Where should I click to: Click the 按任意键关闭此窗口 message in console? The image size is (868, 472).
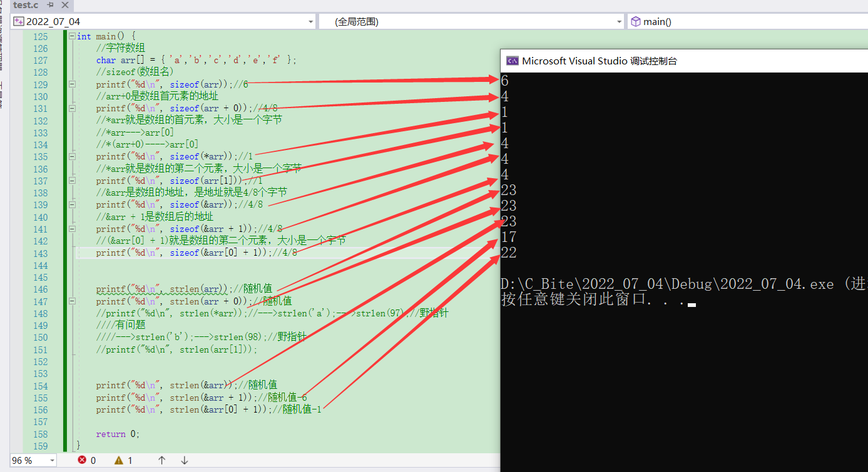pyautogui.click(x=592, y=299)
